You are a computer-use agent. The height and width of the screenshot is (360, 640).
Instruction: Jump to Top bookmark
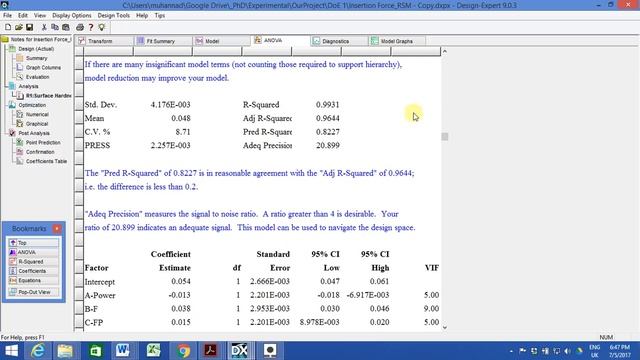click(x=33, y=243)
